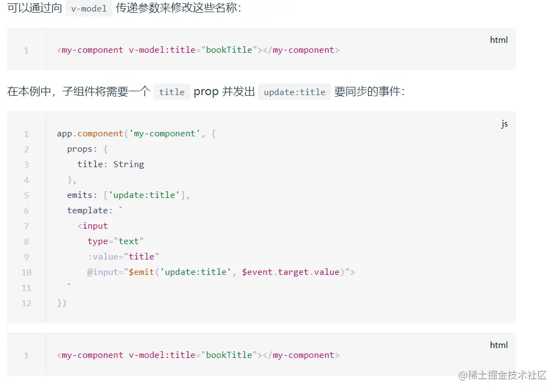
Task: Click the inline title code tag before prop
Action: click(172, 92)
